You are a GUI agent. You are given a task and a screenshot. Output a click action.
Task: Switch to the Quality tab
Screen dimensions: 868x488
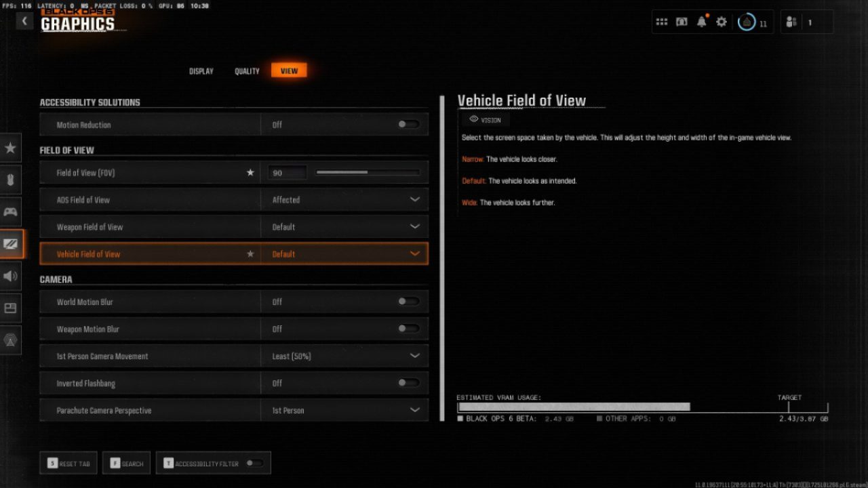(247, 71)
